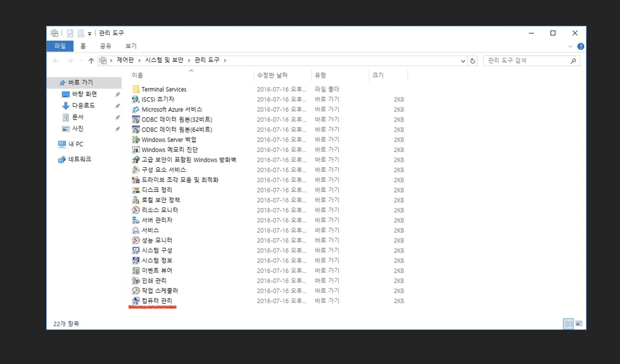
Task: Click the refresh button beside address bar
Action: [473, 61]
